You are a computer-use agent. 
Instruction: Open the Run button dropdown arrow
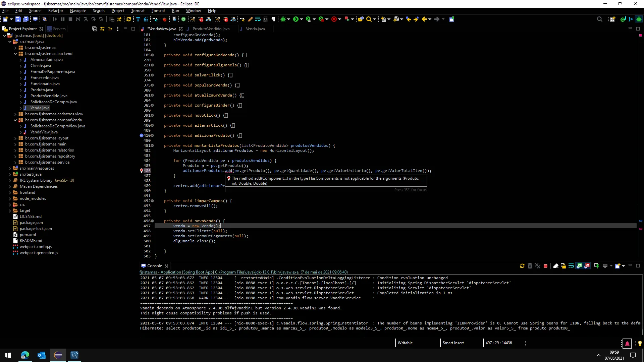[x=301, y=19]
